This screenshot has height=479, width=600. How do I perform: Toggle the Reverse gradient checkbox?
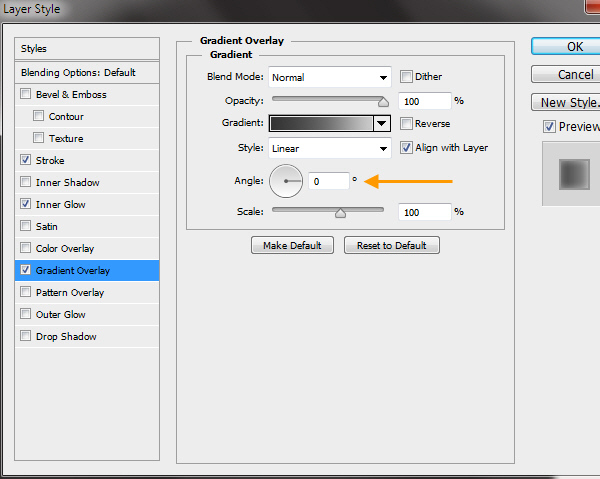407,124
